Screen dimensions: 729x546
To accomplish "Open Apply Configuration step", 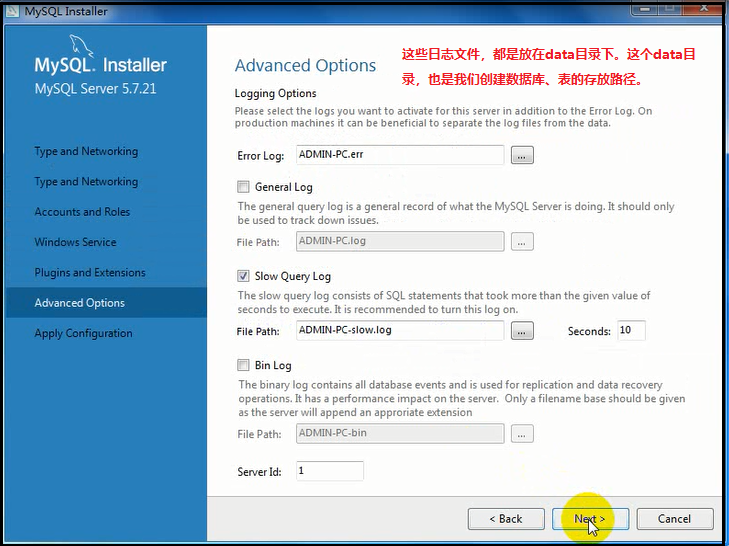I will click(83, 333).
